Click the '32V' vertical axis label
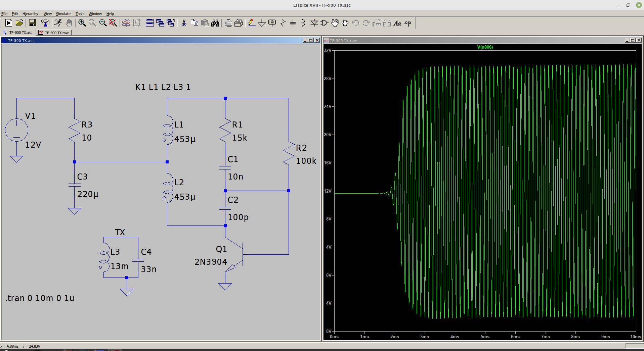Screen dimensions: 644x351 click(x=328, y=50)
